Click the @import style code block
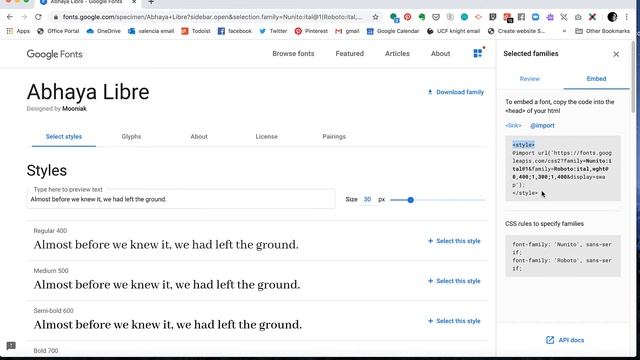 click(x=563, y=169)
